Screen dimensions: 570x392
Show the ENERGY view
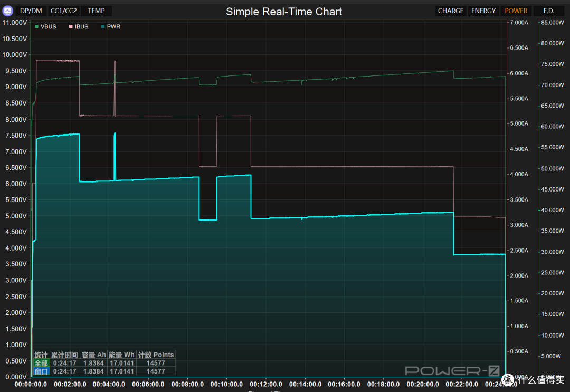coord(483,11)
